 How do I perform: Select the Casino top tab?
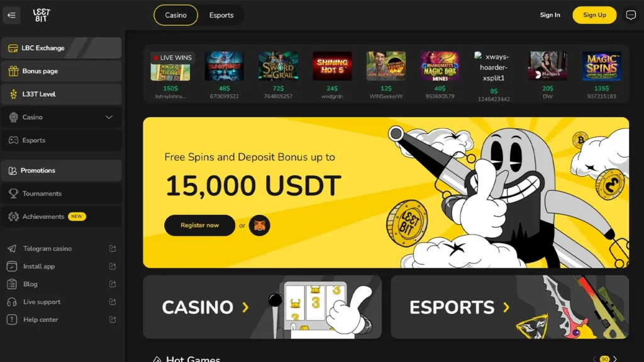[176, 15]
